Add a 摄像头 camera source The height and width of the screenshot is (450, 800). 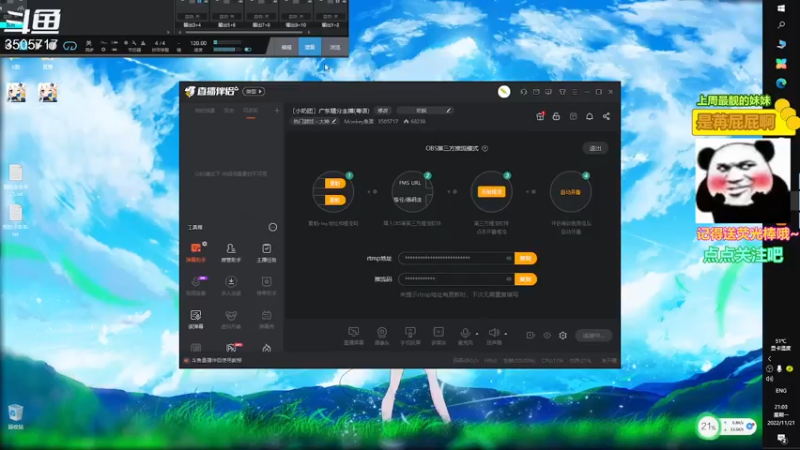point(382,336)
